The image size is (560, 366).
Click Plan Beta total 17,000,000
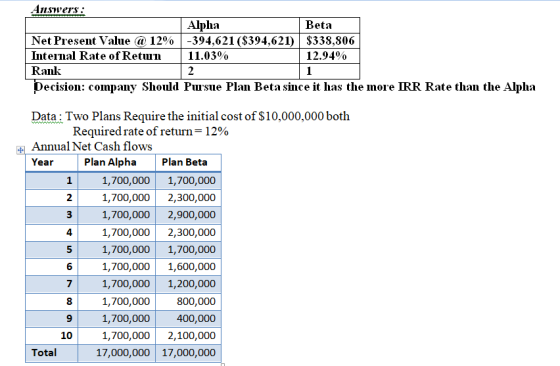(188, 353)
